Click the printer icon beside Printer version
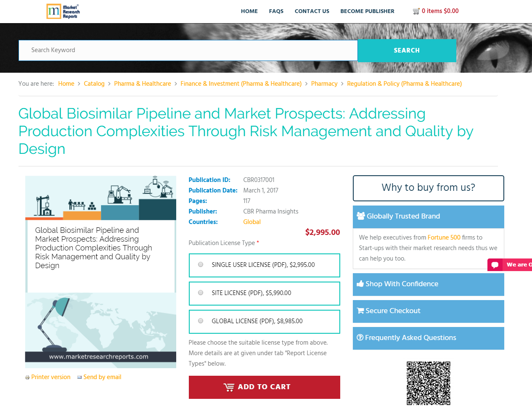This screenshot has height=406, width=532. [x=27, y=377]
